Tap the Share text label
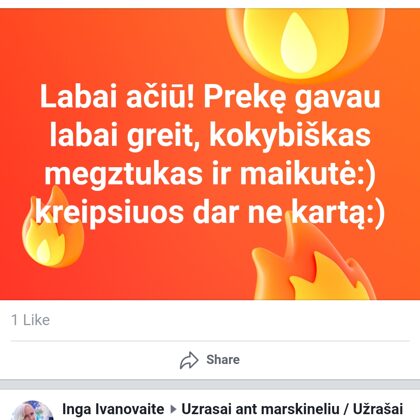This screenshot has height=420, width=420. [x=223, y=359]
